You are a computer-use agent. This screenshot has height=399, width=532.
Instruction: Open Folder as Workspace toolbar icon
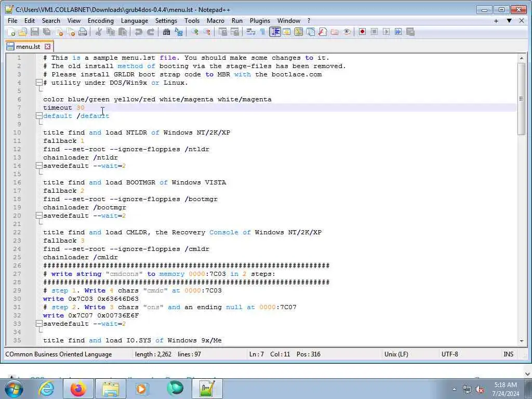click(x=335, y=32)
